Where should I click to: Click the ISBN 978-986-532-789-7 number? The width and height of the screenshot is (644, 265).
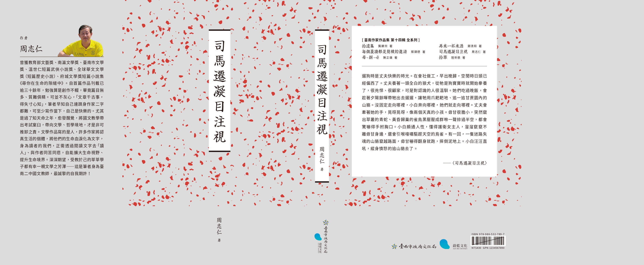click(x=488, y=234)
